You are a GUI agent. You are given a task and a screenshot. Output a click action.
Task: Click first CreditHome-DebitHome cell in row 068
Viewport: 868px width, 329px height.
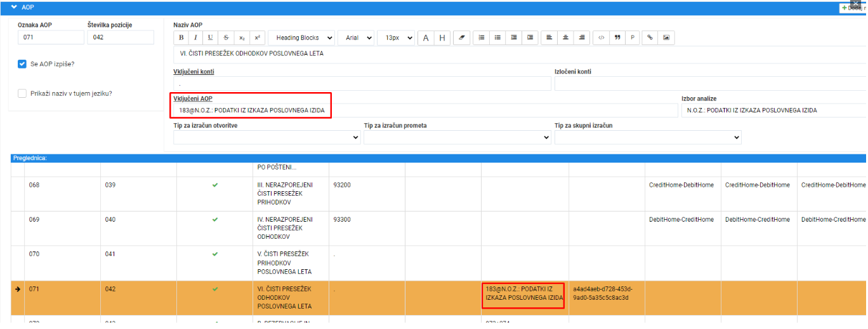pyautogui.click(x=683, y=194)
